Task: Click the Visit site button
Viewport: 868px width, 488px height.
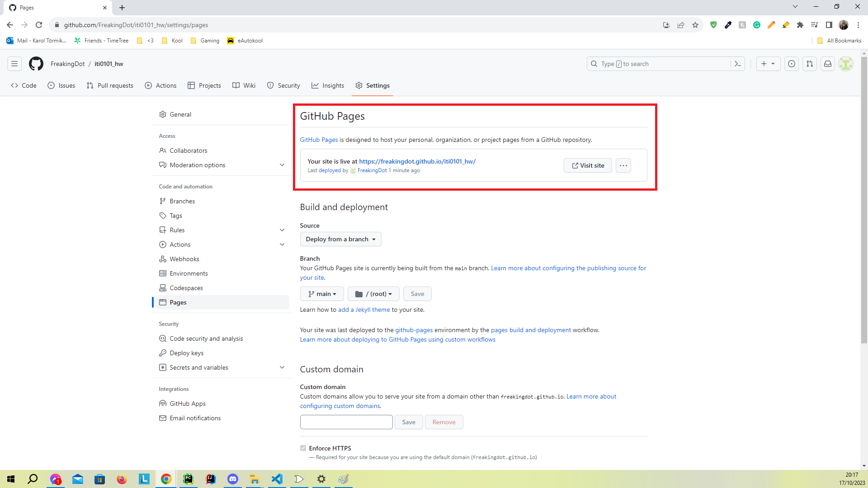Action: click(x=588, y=165)
